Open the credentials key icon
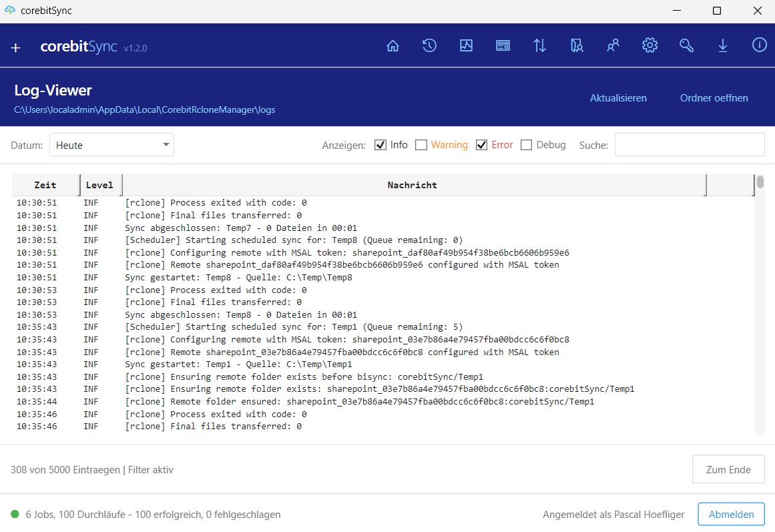Viewport: 775px width, 532px height. (686, 45)
